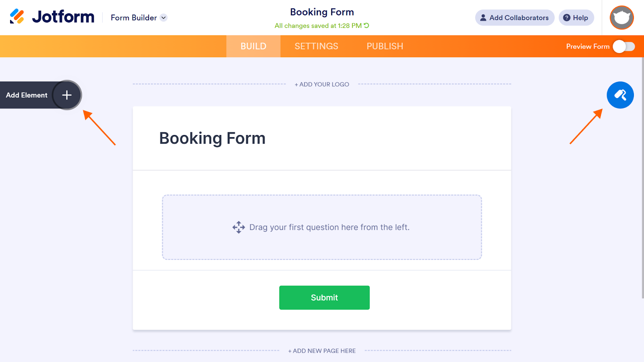Click Add New Page Here link
644x362 pixels.
click(322, 351)
